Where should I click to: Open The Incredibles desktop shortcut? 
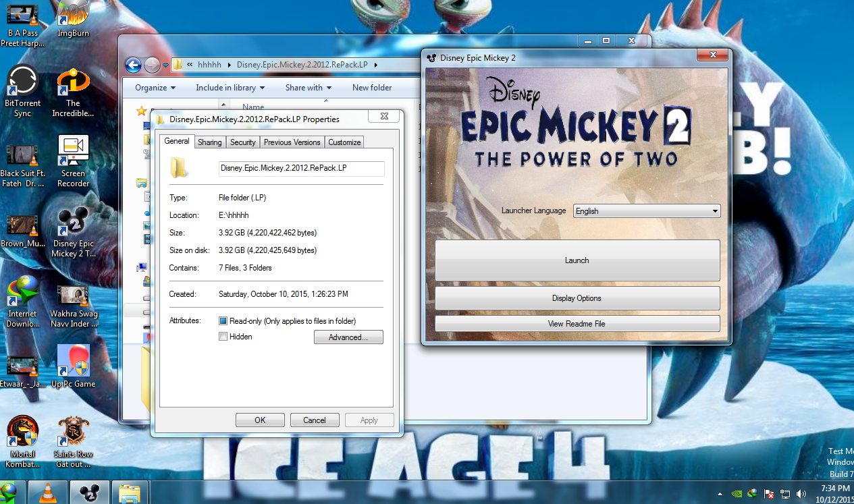point(73,91)
